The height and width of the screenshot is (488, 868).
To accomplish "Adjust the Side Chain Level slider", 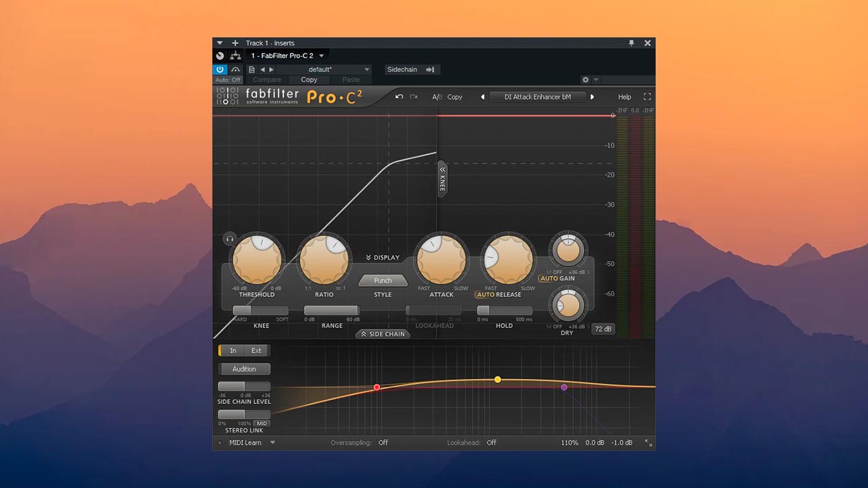I will click(x=244, y=386).
